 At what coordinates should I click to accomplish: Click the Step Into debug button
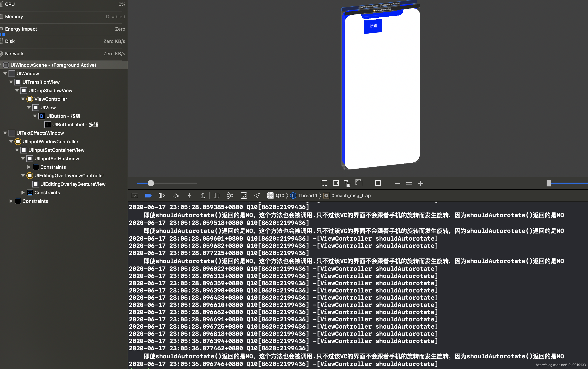(x=189, y=196)
